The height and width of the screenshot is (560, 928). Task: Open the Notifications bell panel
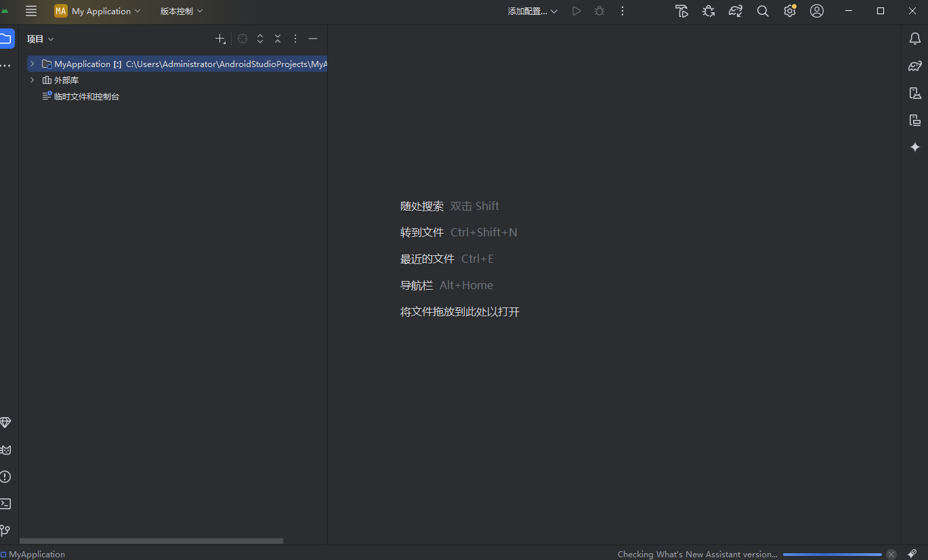915,39
